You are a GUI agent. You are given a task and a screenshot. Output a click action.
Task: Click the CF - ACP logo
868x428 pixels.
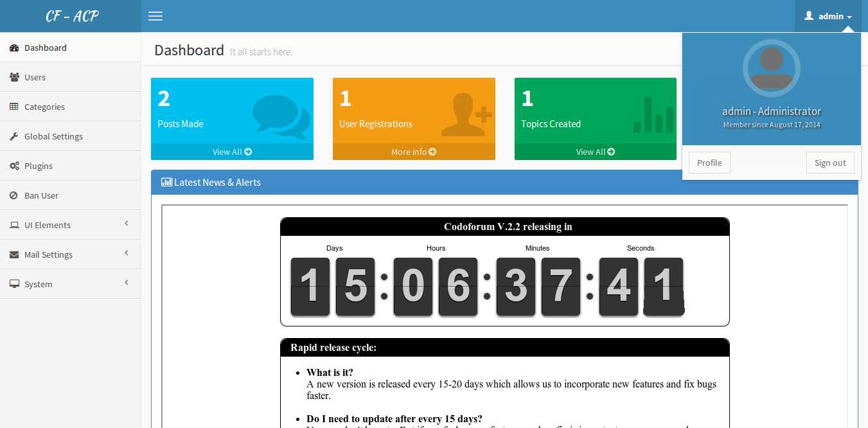coord(72,16)
